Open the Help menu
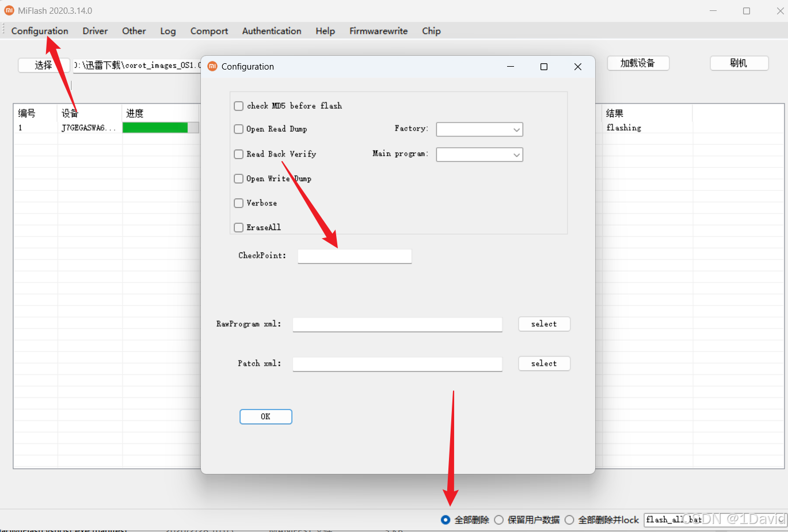788x532 pixels. pyautogui.click(x=325, y=31)
